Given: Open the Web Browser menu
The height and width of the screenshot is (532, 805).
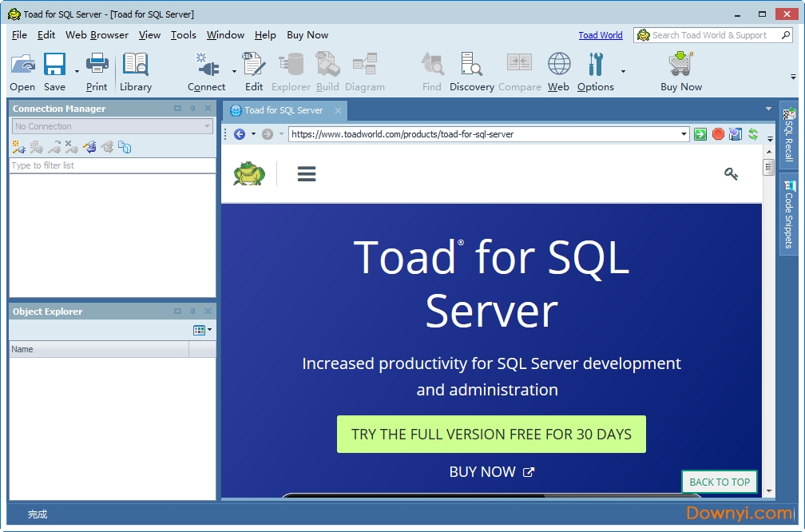Looking at the screenshot, I should tap(96, 35).
